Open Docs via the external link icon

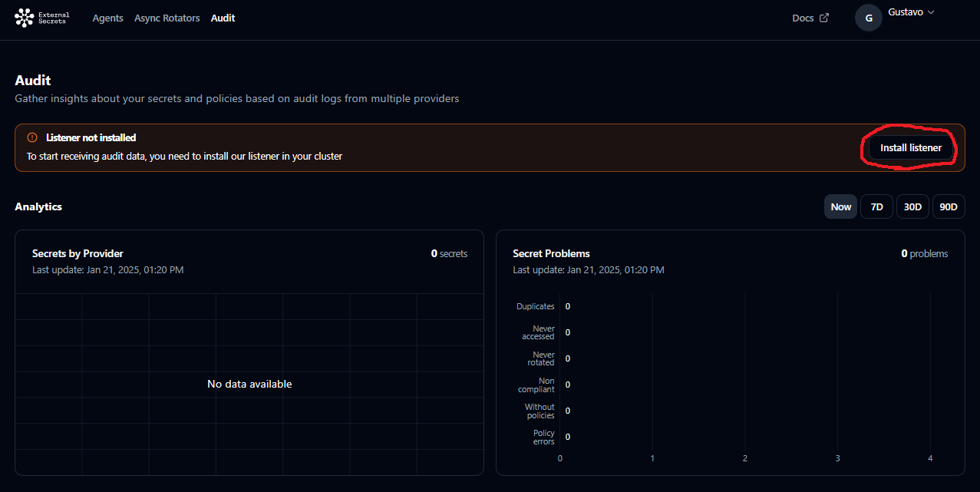[823, 17]
